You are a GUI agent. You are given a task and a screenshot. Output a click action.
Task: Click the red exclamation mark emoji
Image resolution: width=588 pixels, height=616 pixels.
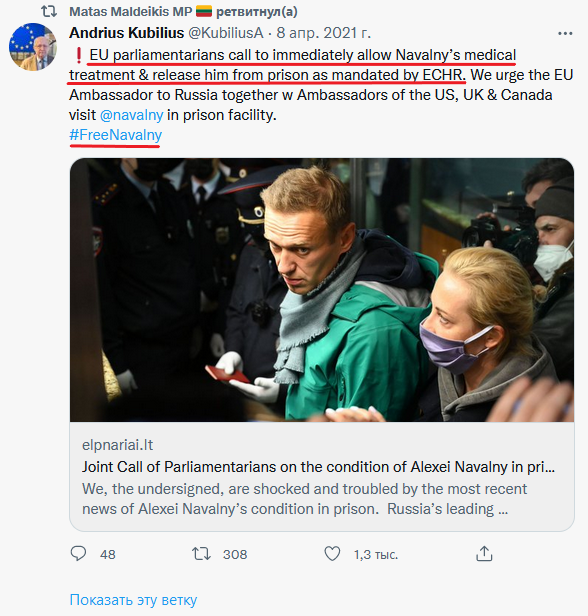coord(79,55)
